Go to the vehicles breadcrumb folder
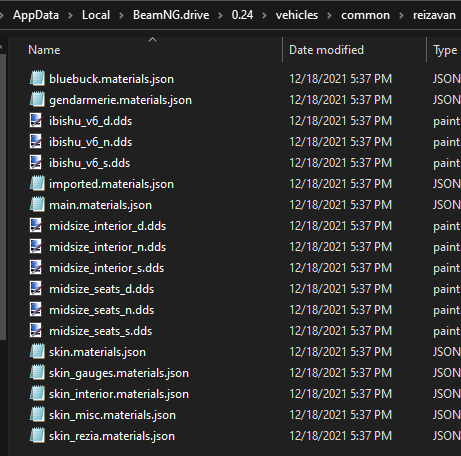The height and width of the screenshot is (456, 461). coord(297,15)
